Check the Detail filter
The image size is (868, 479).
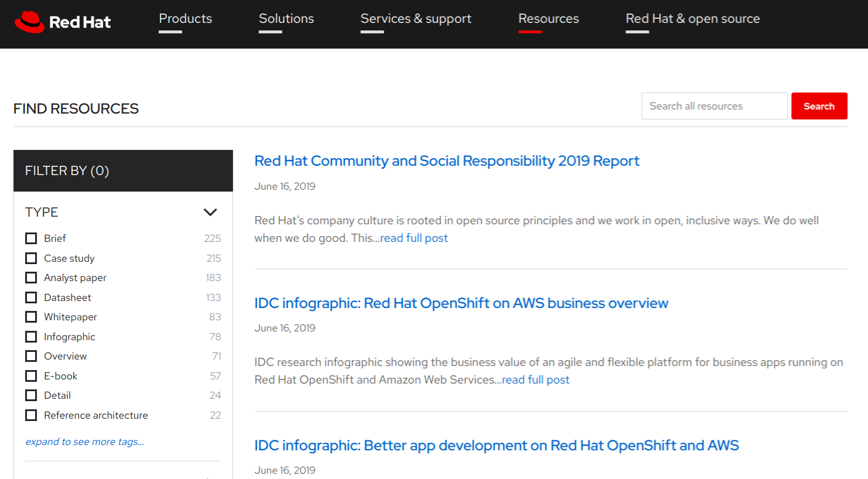[x=31, y=395]
